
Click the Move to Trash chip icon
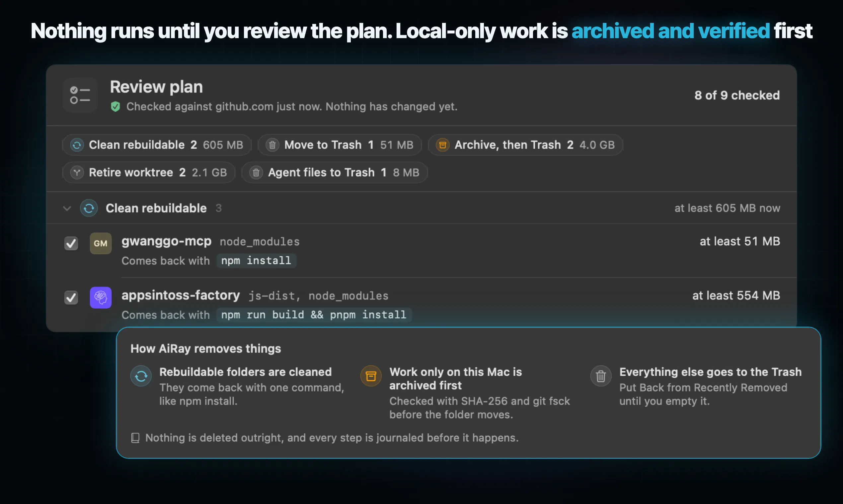tap(272, 145)
